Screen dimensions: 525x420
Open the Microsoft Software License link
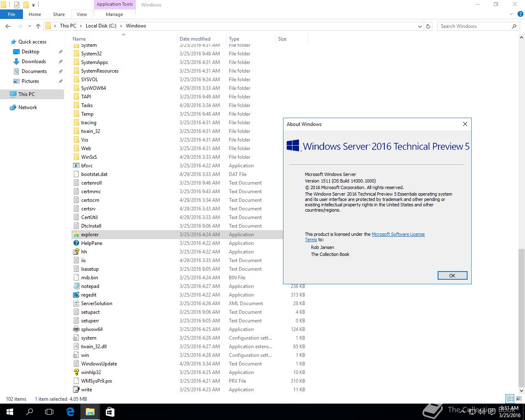click(398, 234)
